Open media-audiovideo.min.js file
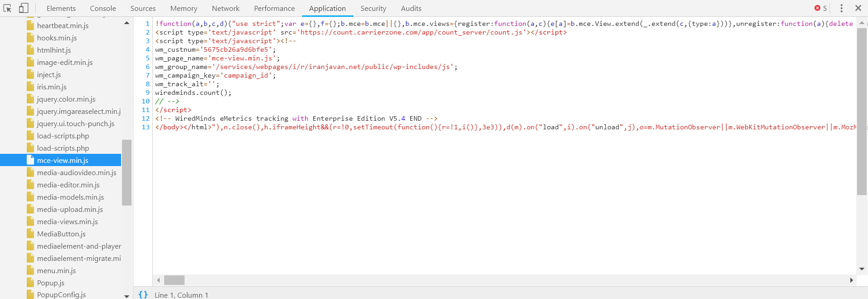 point(77,172)
